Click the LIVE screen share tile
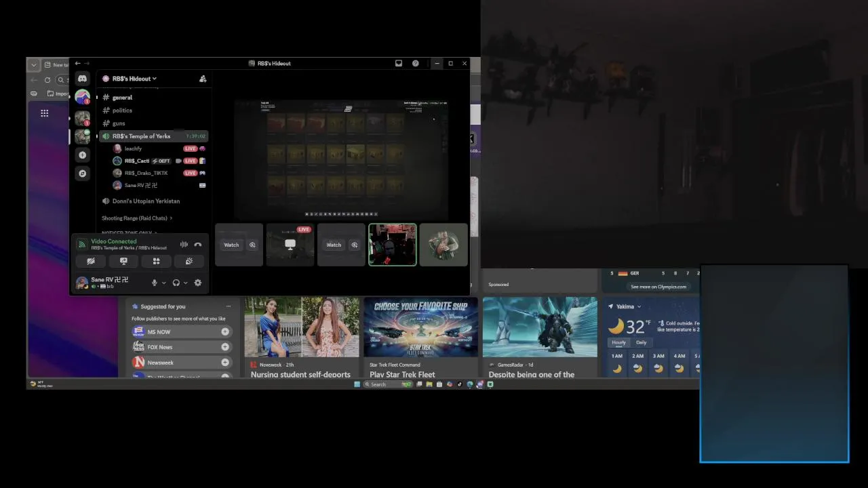868x488 pixels. (290, 245)
